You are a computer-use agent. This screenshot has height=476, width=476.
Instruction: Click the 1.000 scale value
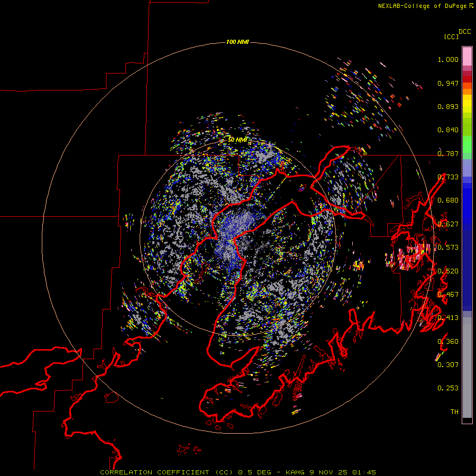448,59
